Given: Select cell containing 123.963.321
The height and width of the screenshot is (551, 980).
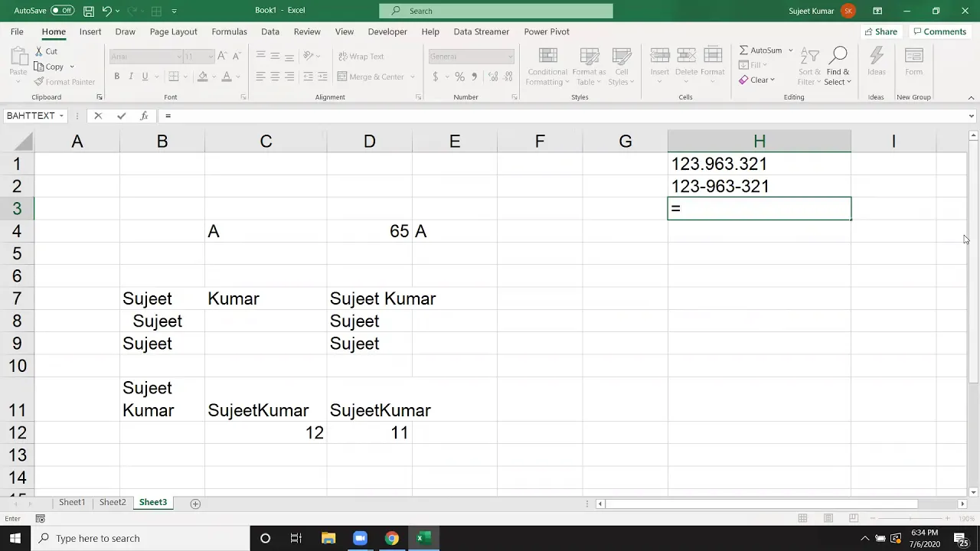Looking at the screenshot, I should [x=759, y=164].
